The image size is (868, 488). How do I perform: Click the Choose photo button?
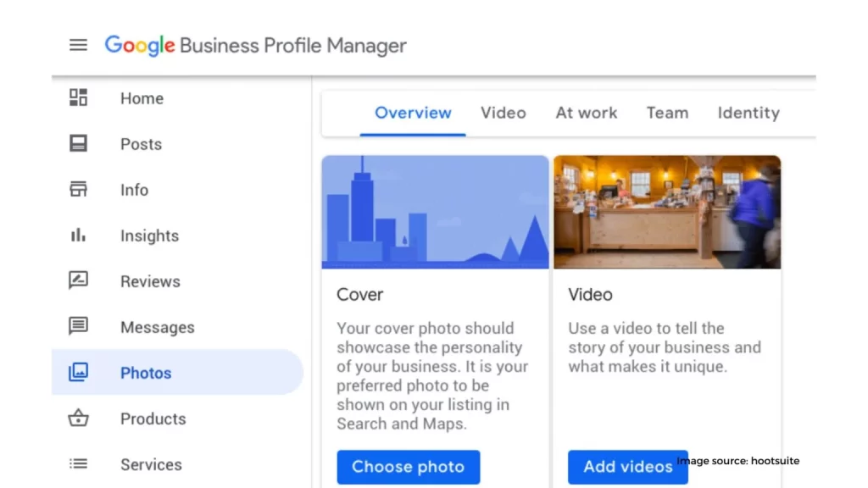click(409, 467)
